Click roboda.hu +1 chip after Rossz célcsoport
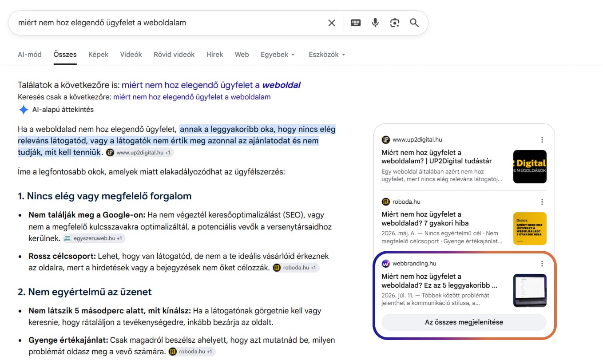603x364 pixels. (296, 268)
